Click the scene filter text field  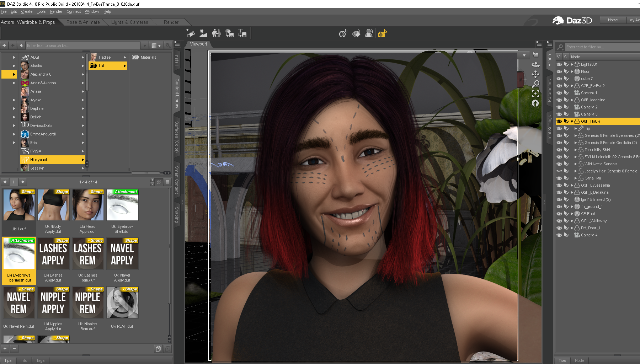tap(602, 47)
